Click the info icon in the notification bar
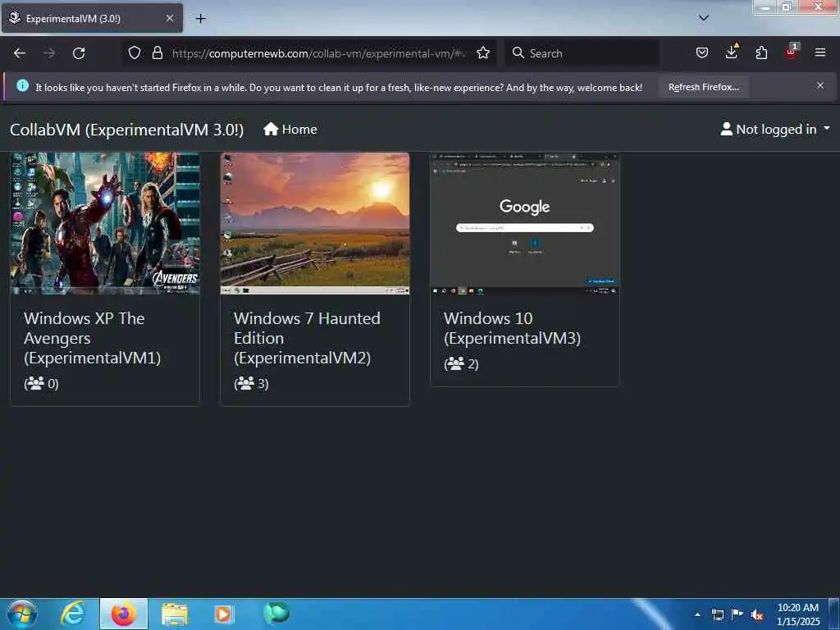The width and height of the screenshot is (840, 630). 22,85
